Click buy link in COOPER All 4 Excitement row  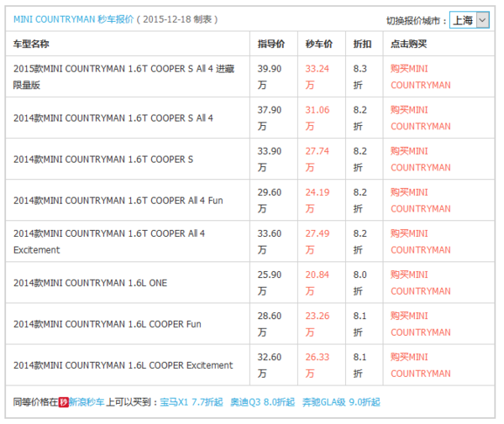point(421,242)
